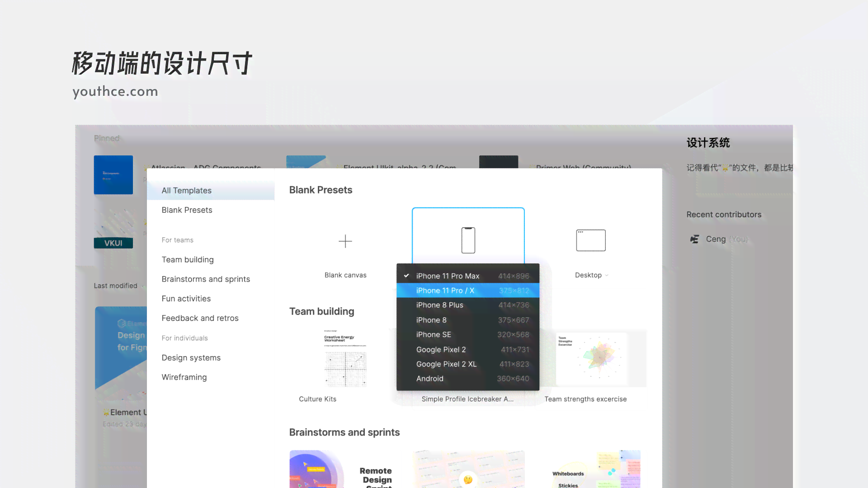Choose iPhone SE size option
This screenshot has width=868, height=488.
[x=468, y=334]
